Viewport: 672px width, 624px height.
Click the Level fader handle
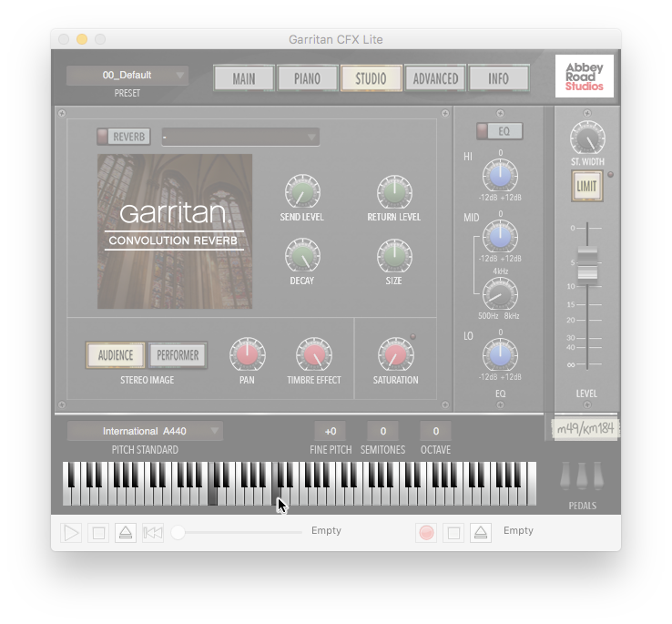pyautogui.click(x=587, y=263)
